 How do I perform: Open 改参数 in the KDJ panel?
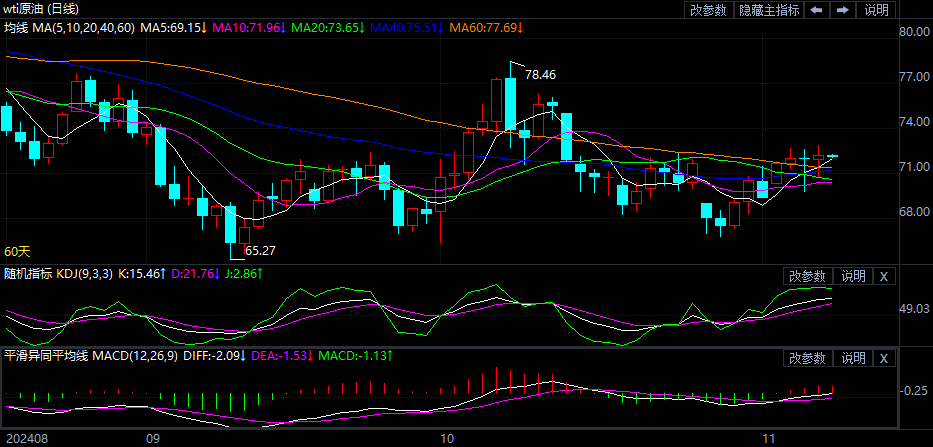click(x=807, y=276)
